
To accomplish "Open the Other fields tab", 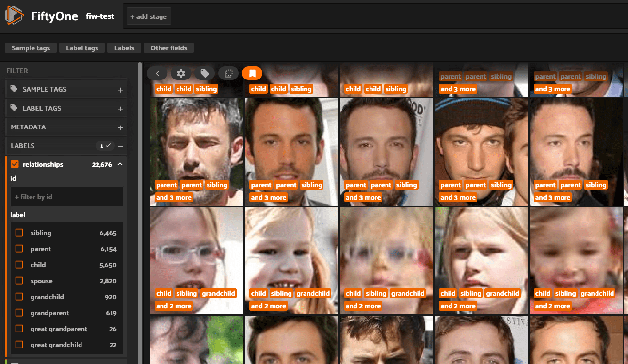I will [x=169, y=48].
